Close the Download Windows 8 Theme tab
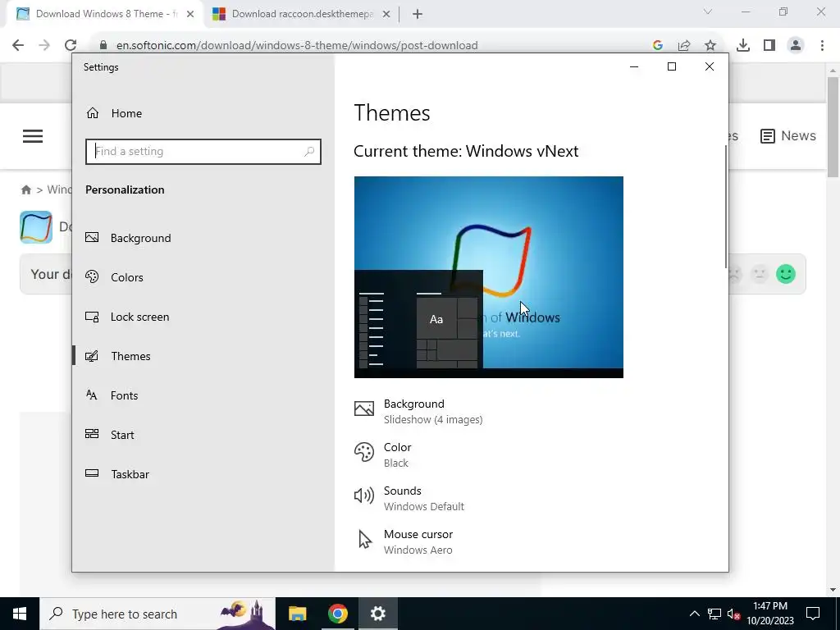The width and height of the screenshot is (840, 630). (x=190, y=15)
